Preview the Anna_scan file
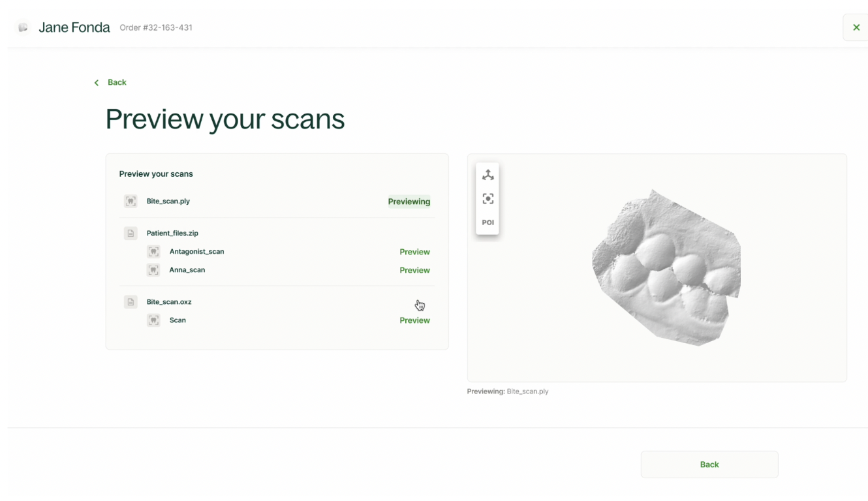This screenshot has height=501, width=868. [x=414, y=269]
